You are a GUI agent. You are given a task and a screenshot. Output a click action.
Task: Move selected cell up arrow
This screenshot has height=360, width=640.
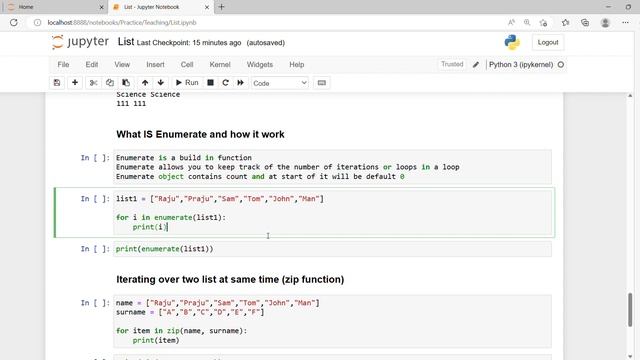coord(145,83)
